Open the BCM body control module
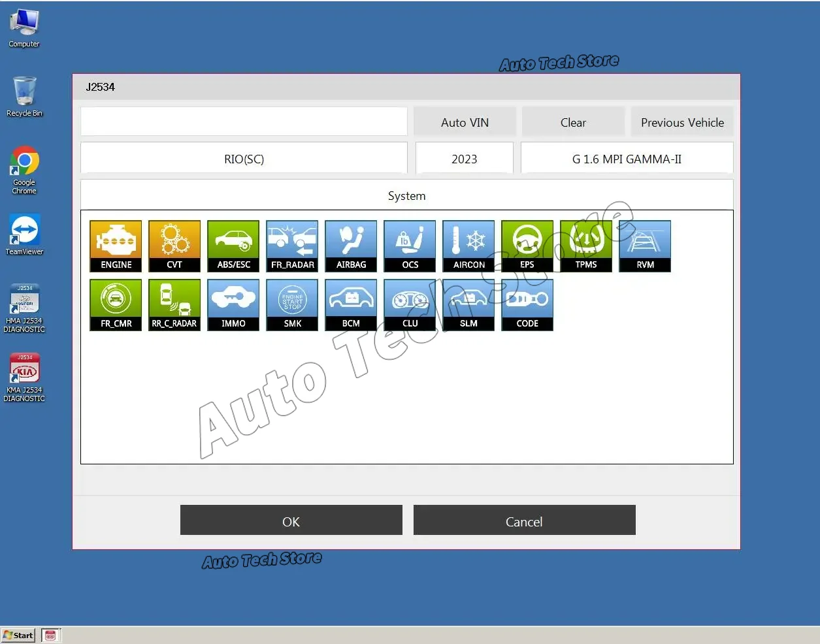Viewport: 820px width, 644px height. pos(351,304)
